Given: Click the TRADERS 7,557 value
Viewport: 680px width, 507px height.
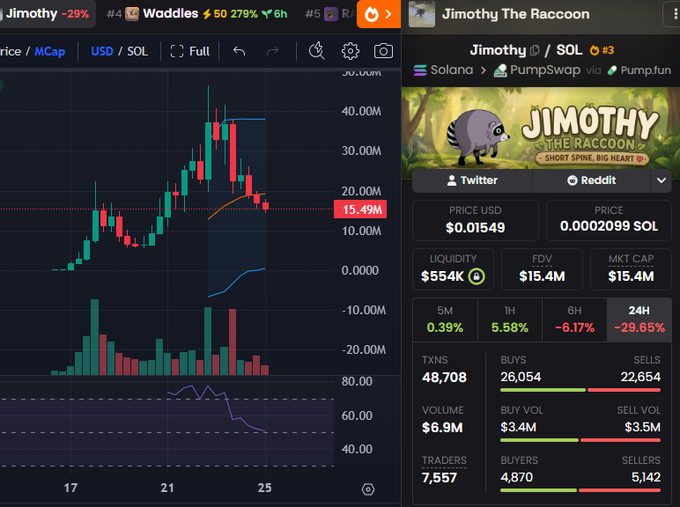Looking at the screenshot, I should [x=439, y=478].
